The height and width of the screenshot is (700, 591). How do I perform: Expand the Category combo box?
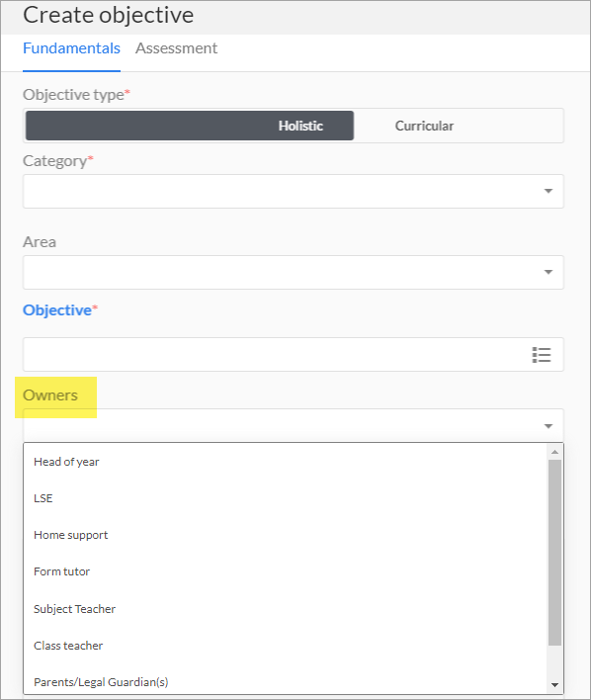(294, 191)
